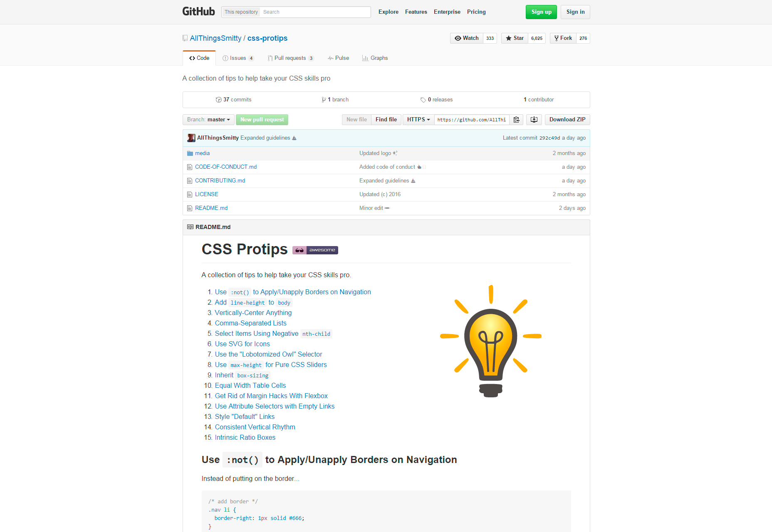Open Enterprise in top navigation

click(x=447, y=12)
